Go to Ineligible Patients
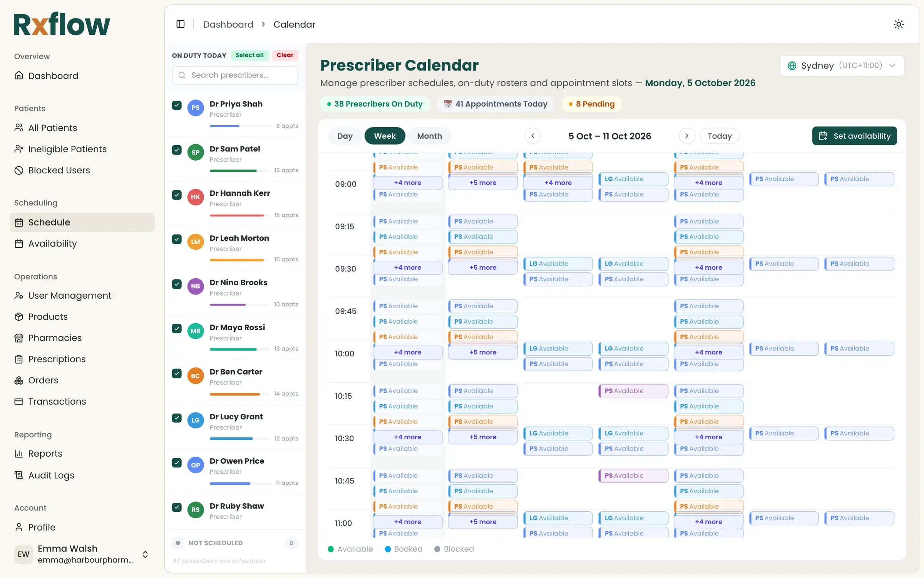This screenshot has width=924, height=578. [82, 149]
